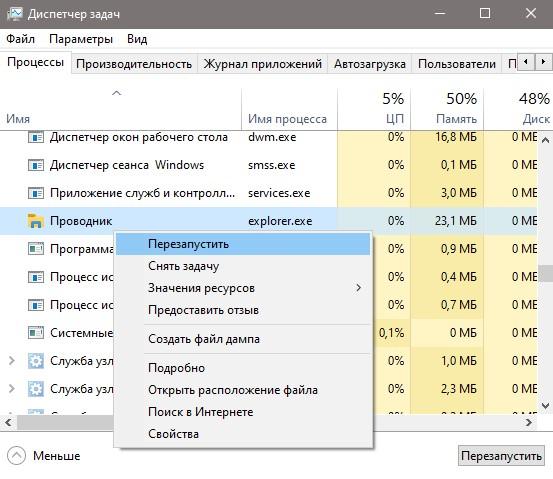Image resolution: width=553 pixels, height=479 pixels.
Task: Show more tabs with right tab arrow
Action: click(543, 62)
